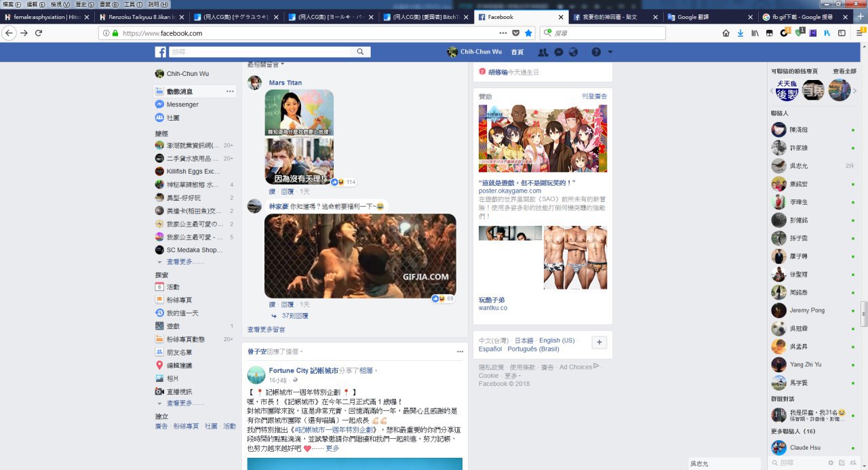
Task: Open post options ellipsis on Fortune City post
Action: point(460,352)
